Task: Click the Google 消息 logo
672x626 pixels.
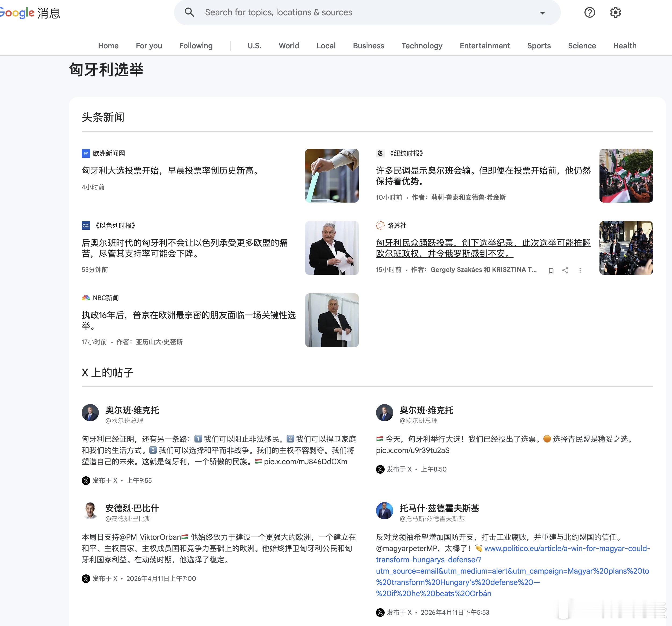Action: click(x=30, y=13)
